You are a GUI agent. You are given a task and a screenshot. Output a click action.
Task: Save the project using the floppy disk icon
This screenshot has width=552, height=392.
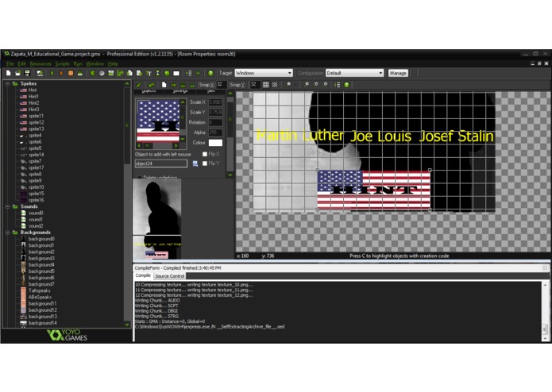(27, 73)
